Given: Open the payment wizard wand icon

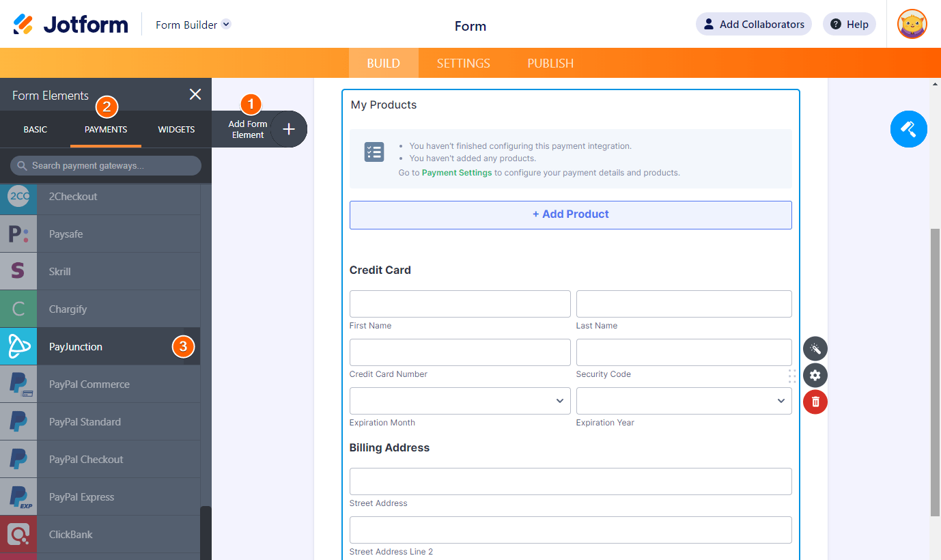Looking at the screenshot, I should [x=815, y=349].
